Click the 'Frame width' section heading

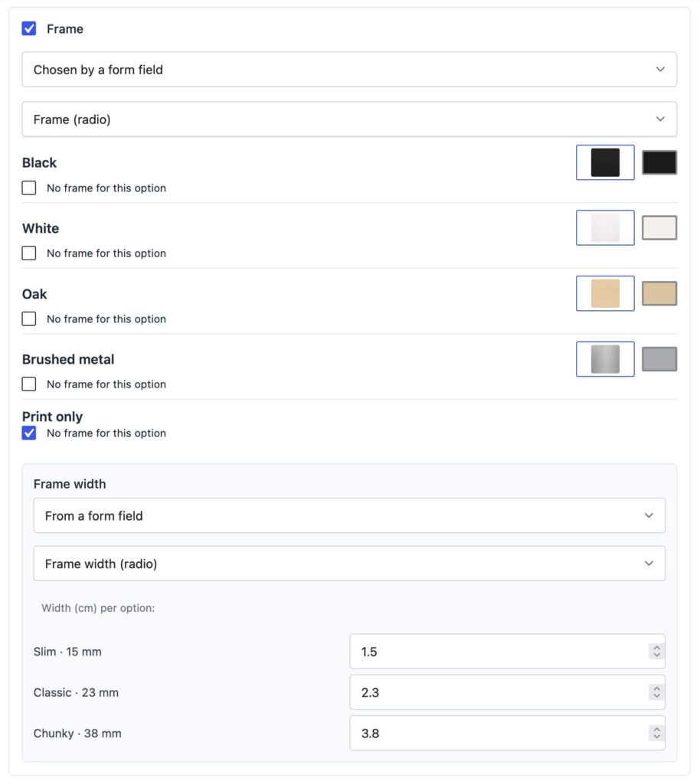tap(70, 484)
